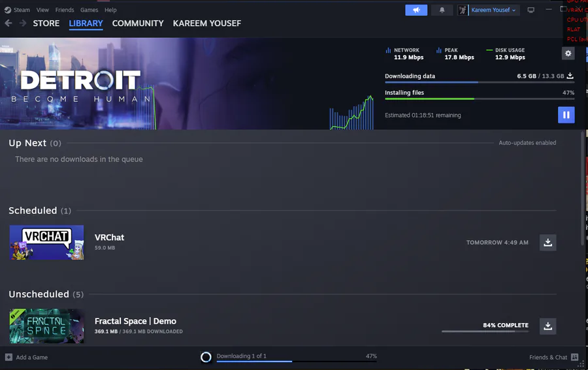Click the PEAK 17.8 Mbps stat
Viewport: 588px width, 370px height.
(x=455, y=54)
